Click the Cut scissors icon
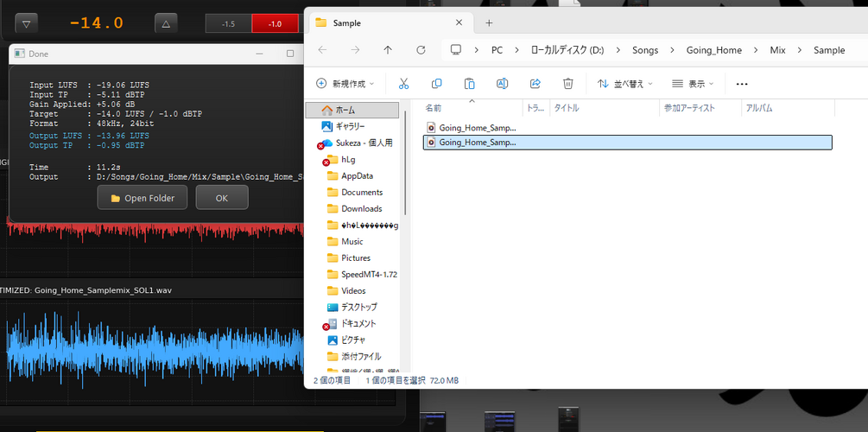The height and width of the screenshot is (432, 868). pos(403,84)
